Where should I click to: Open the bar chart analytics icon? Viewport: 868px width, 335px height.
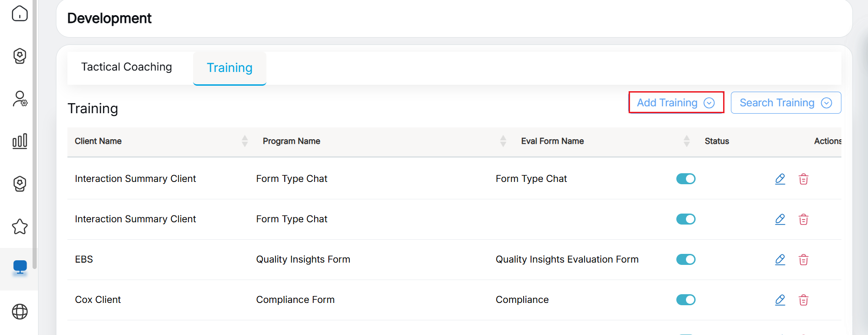coord(20,141)
